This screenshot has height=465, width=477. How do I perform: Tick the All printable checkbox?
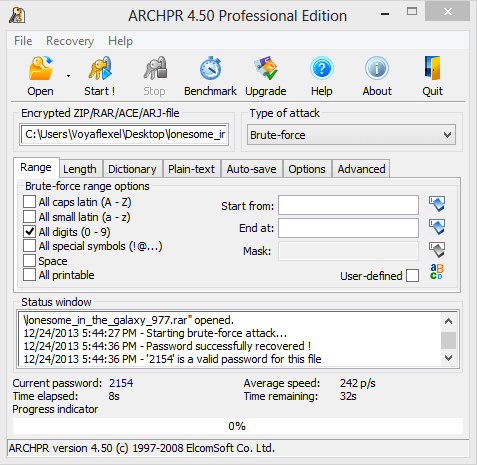point(29,275)
